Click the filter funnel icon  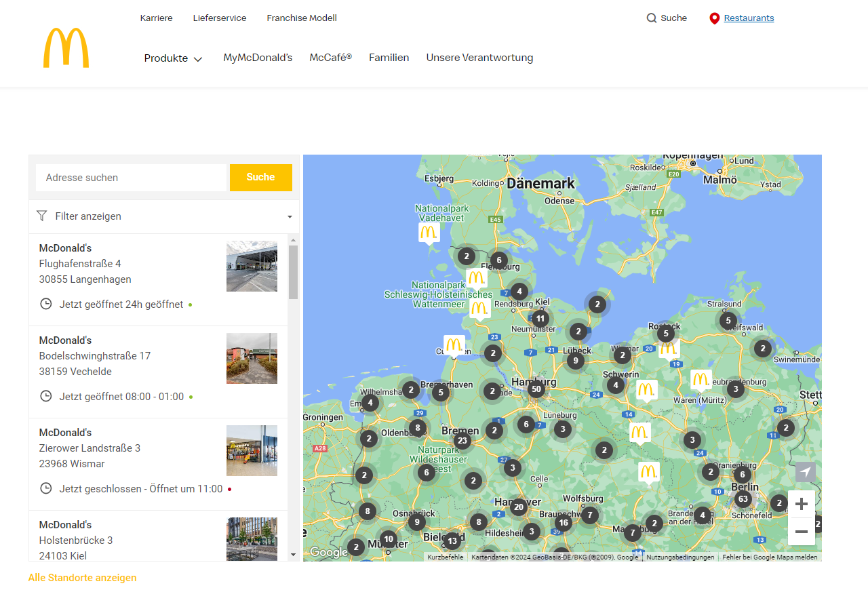[x=42, y=216]
